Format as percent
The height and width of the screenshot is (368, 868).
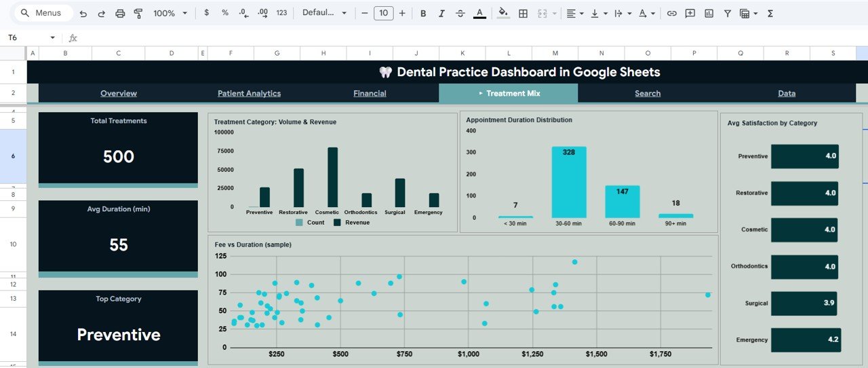(225, 13)
